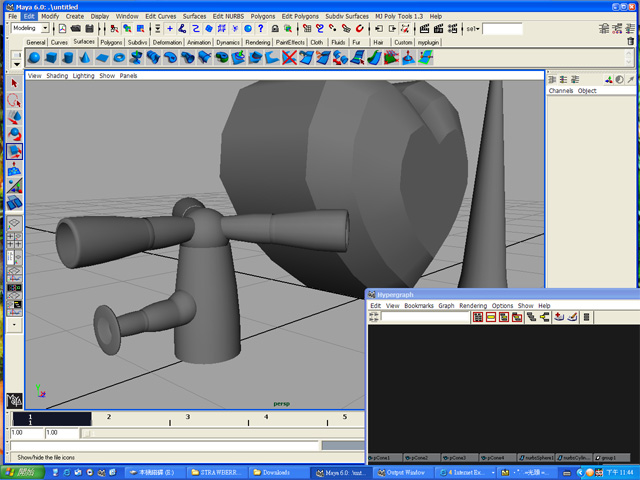Activate the Rotate tool in toolbox

click(14, 134)
